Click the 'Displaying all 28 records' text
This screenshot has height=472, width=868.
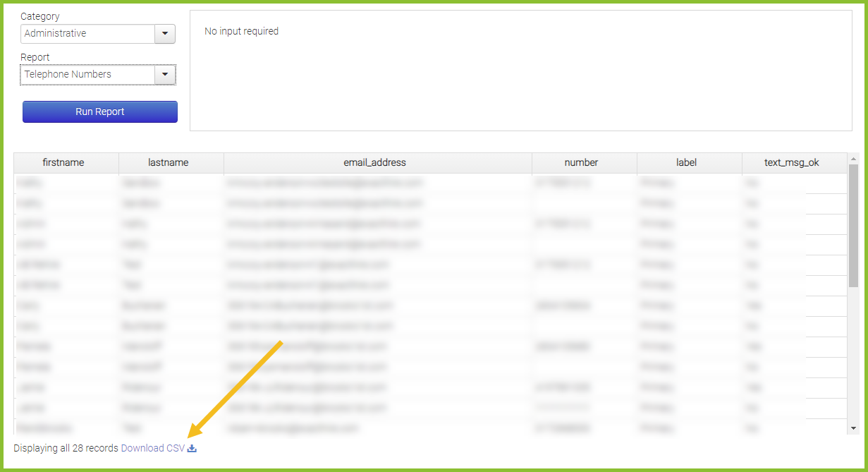click(x=66, y=448)
